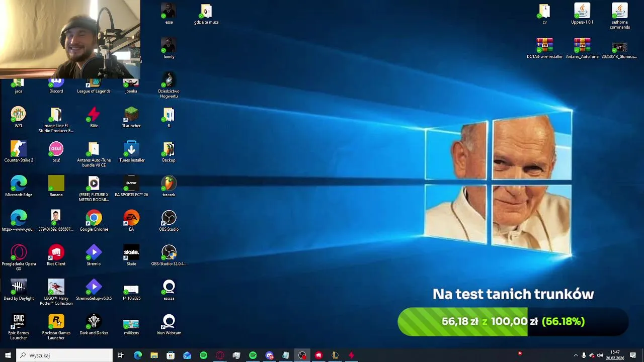Viewport: 644px width, 362px height.
Task: Select Antares Auto-Tune bundle V9 CE folder
Action: pyautogui.click(x=94, y=154)
